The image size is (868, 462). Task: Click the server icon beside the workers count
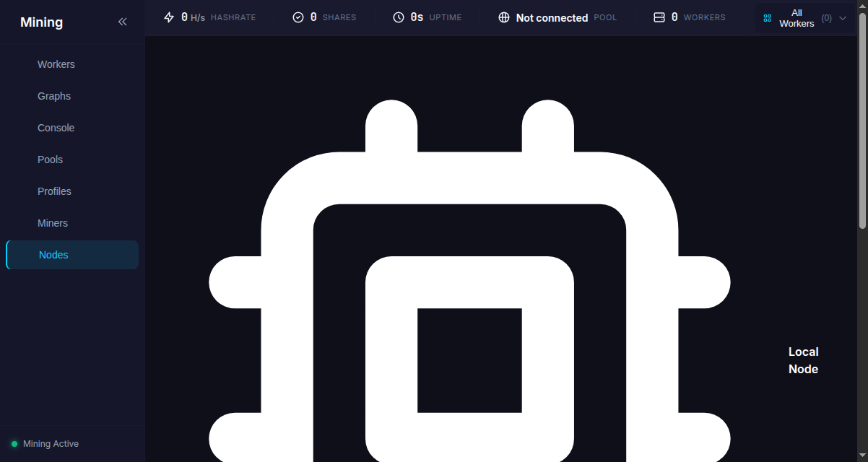click(x=659, y=17)
